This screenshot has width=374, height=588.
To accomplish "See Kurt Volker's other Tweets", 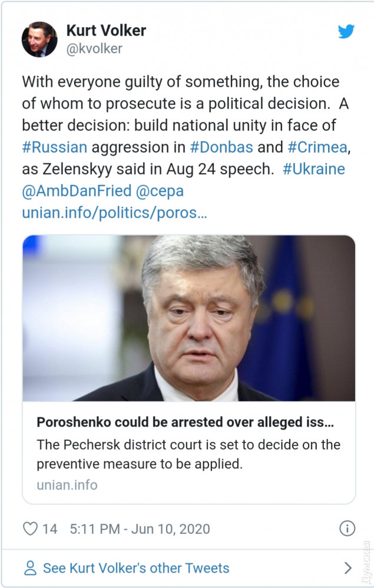I will click(136, 568).
